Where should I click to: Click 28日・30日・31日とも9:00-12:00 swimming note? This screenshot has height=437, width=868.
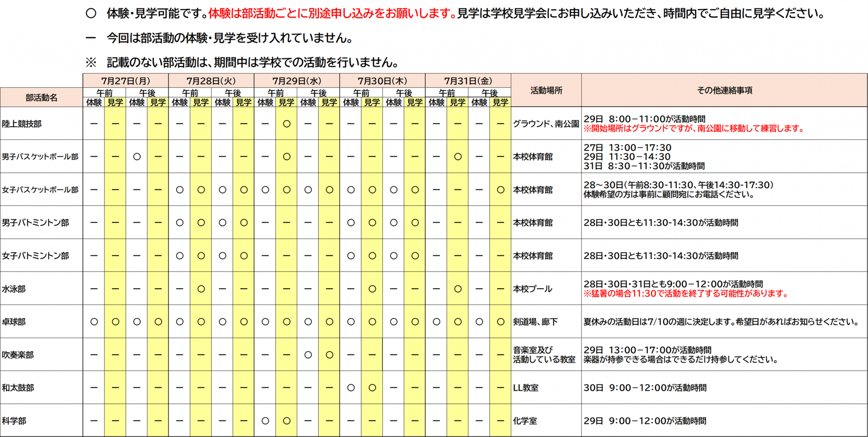(673, 284)
